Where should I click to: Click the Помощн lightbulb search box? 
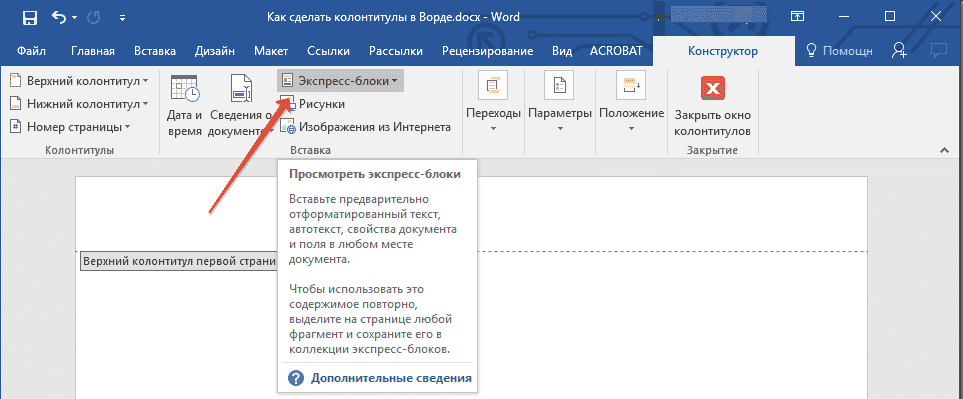(838, 51)
